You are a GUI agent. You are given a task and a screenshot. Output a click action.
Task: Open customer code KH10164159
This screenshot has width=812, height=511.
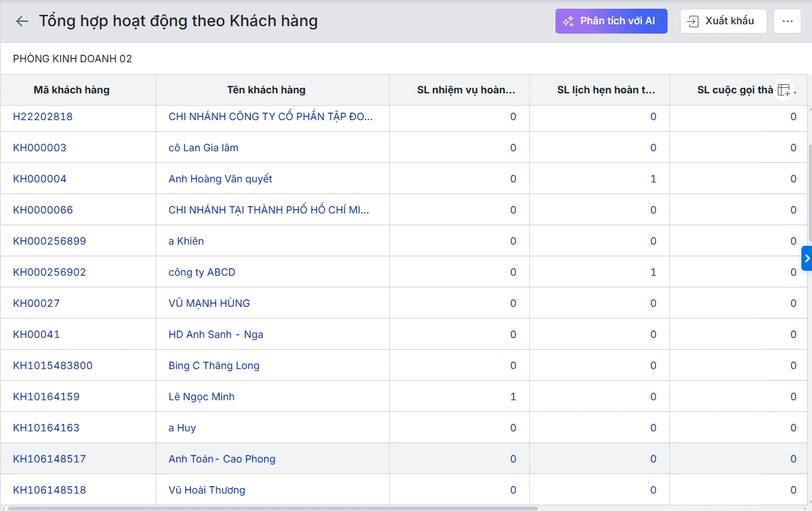[47, 396]
